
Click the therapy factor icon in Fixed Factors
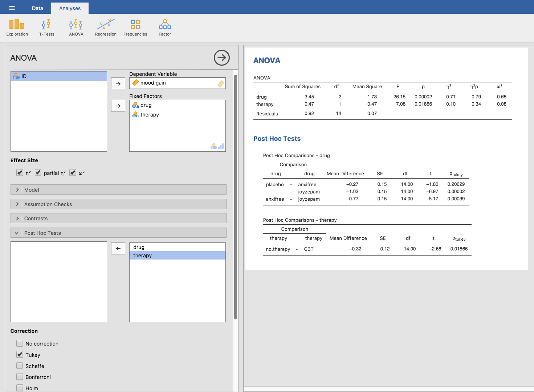click(x=135, y=115)
